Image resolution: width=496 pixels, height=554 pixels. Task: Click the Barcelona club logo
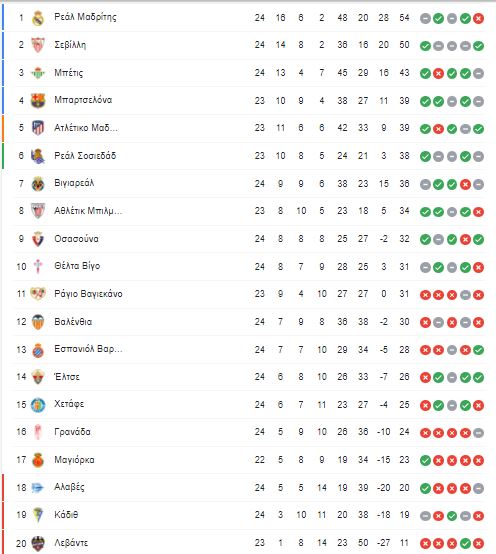coord(38,100)
